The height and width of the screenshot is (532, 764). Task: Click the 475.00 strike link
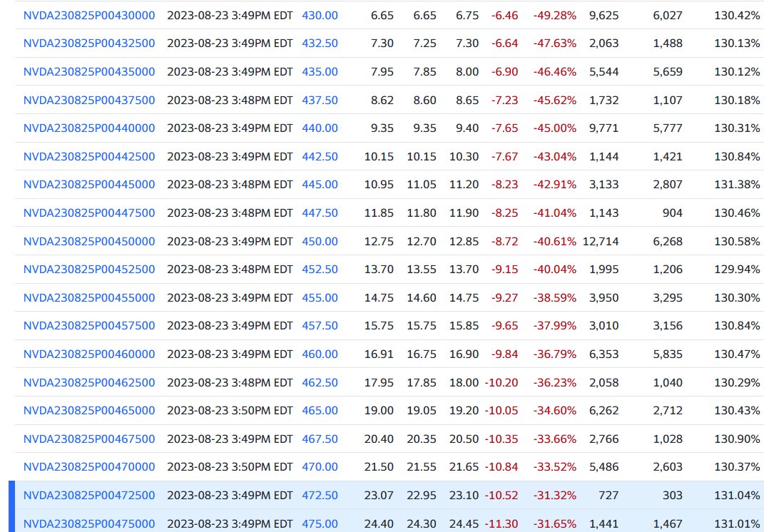[x=320, y=523]
